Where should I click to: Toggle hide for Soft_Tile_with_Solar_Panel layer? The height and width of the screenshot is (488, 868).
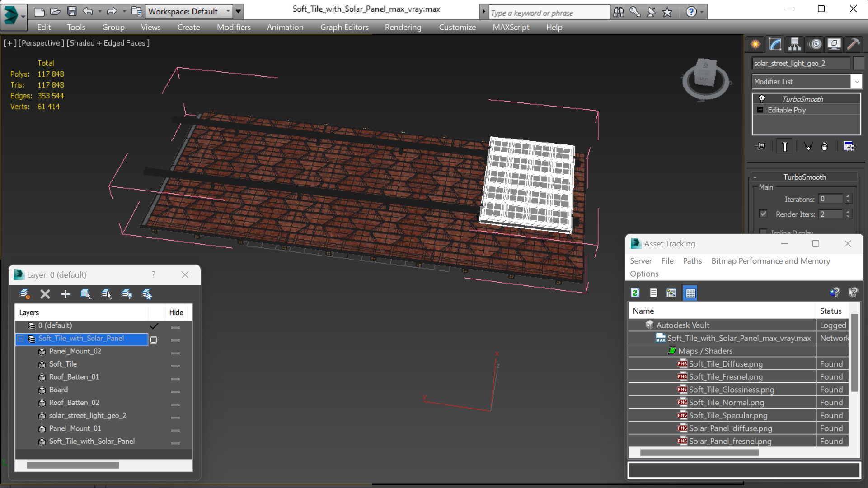coord(175,339)
